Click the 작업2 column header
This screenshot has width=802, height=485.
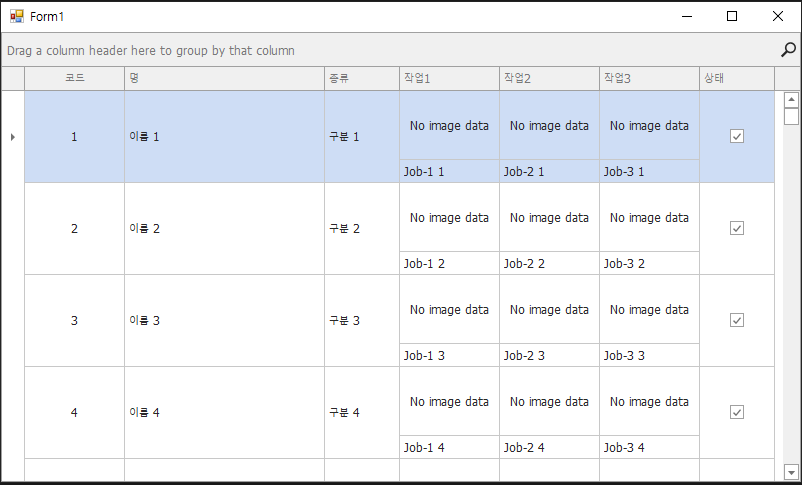tap(549, 78)
